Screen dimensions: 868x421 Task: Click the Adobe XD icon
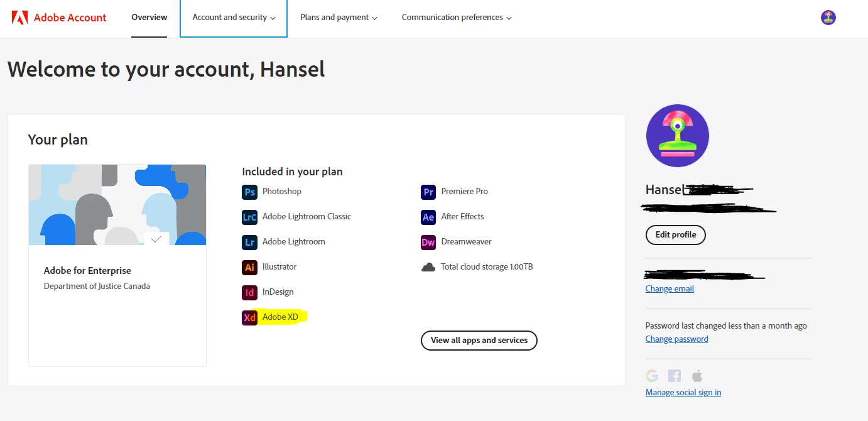point(249,318)
